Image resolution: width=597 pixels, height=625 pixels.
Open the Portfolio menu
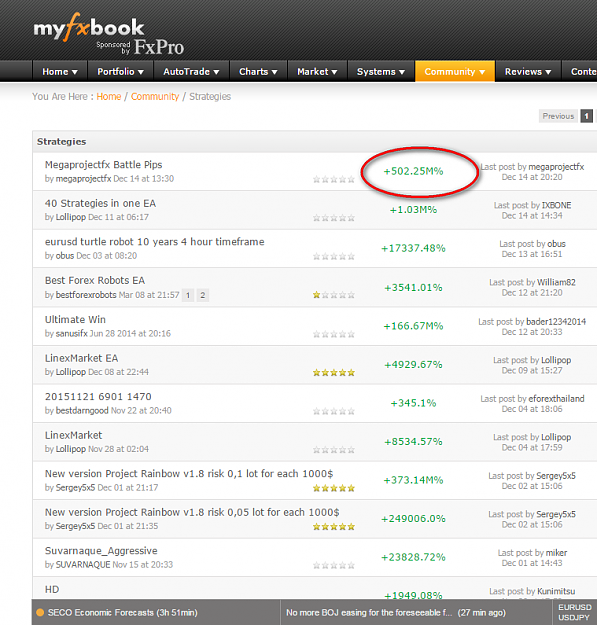point(120,72)
